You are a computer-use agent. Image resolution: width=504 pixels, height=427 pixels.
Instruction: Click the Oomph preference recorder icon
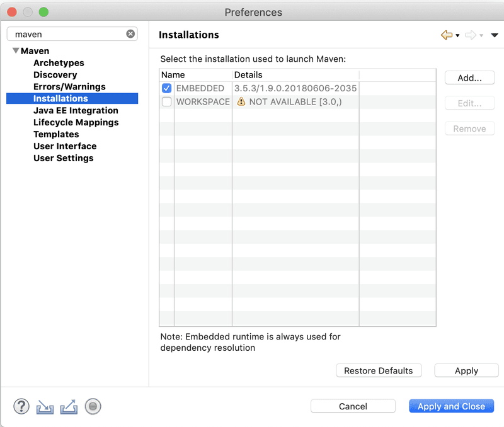pos(93,406)
